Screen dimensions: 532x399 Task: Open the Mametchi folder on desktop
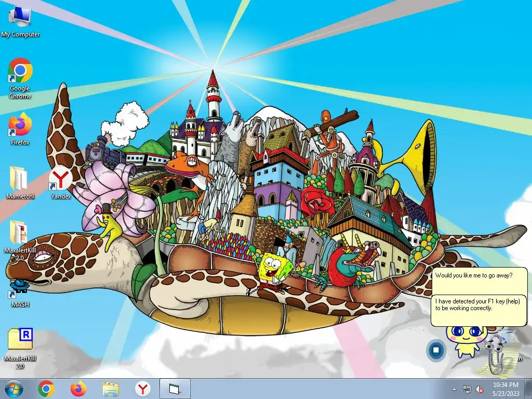[20, 182]
